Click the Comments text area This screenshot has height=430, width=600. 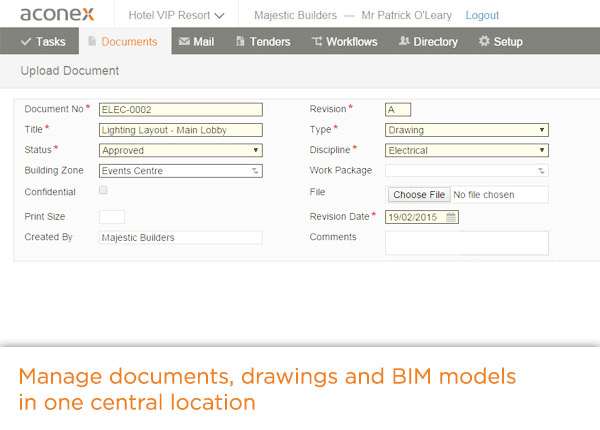point(466,243)
